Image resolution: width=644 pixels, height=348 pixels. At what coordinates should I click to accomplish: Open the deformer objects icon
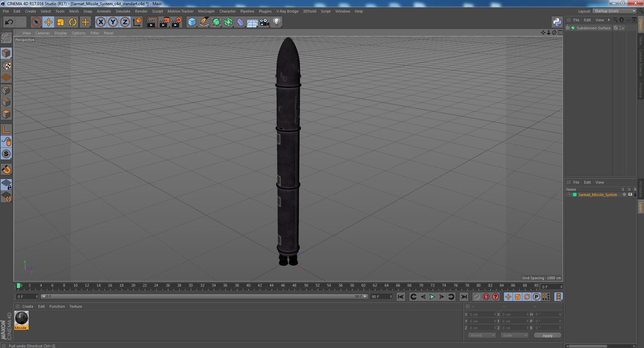[240, 22]
